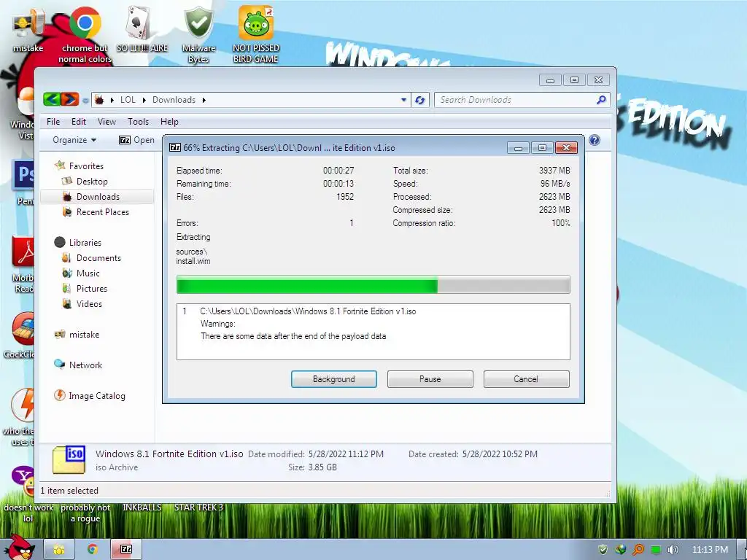Open the File menu
This screenshot has height=560, width=747.
(x=53, y=122)
